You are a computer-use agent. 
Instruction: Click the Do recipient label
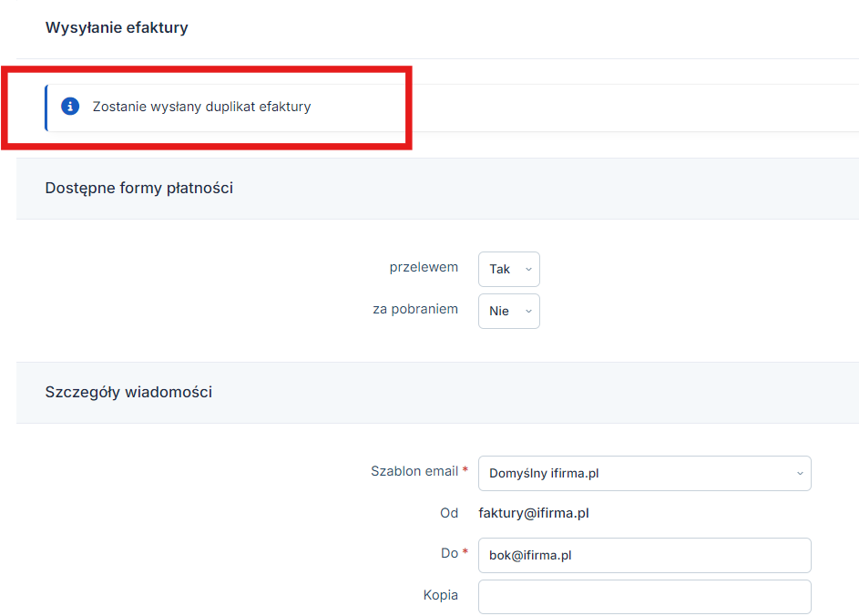(449, 553)
